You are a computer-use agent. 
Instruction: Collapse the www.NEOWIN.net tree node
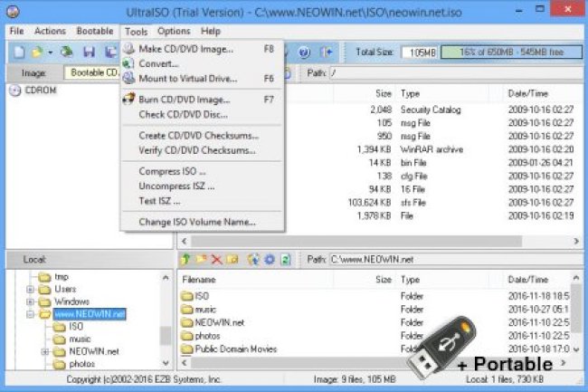coord(31,314)
